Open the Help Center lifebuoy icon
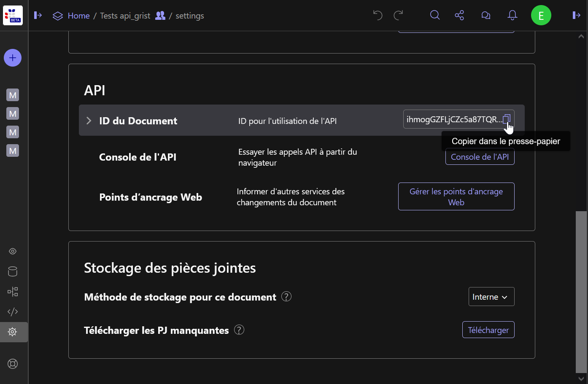This screenshot has width=588, height=384. tap(13, 364)
